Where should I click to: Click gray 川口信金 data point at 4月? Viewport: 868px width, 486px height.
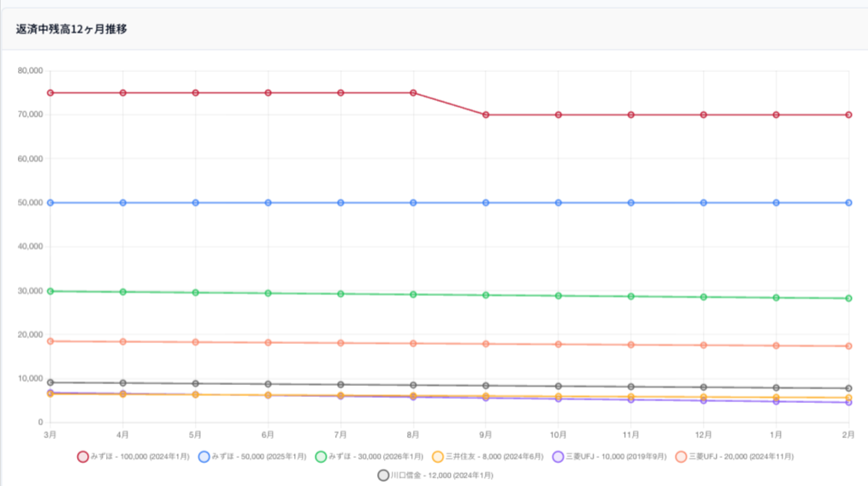tap(123, 383)
